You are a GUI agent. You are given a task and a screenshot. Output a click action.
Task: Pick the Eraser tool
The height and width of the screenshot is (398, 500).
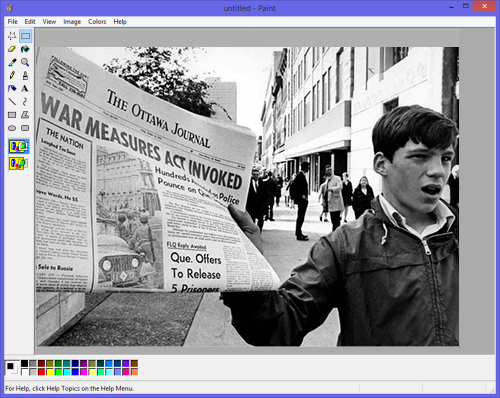12,49
